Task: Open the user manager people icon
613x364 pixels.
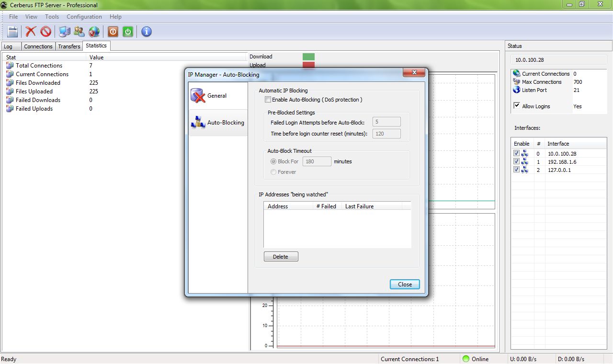Action: click(x=79, y=32)
